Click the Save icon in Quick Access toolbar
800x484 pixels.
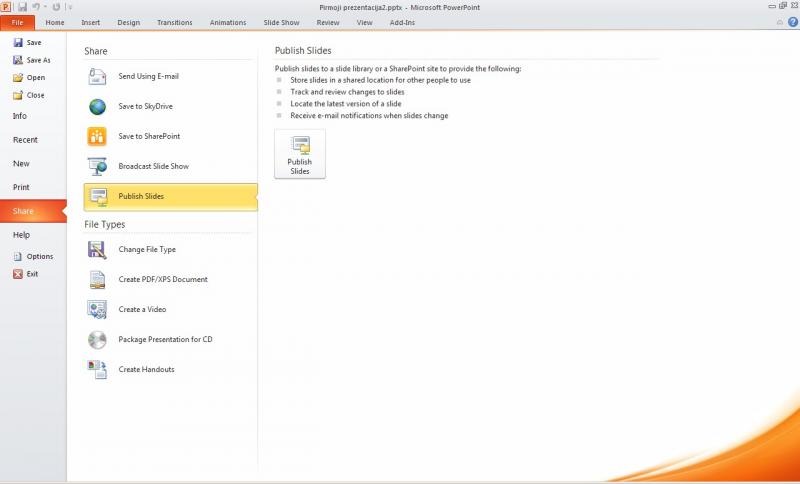pyautogui.click(x=22, y=7)
